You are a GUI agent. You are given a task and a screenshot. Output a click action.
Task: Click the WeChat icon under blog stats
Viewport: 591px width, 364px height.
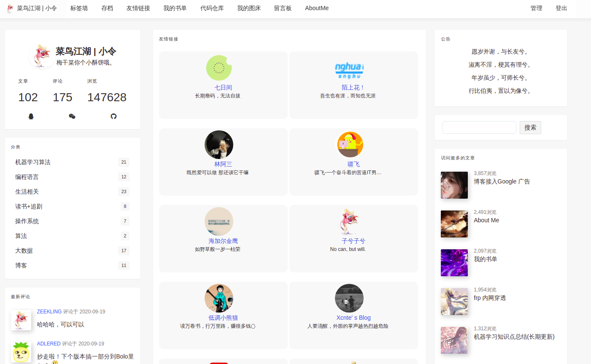point(72,116)
